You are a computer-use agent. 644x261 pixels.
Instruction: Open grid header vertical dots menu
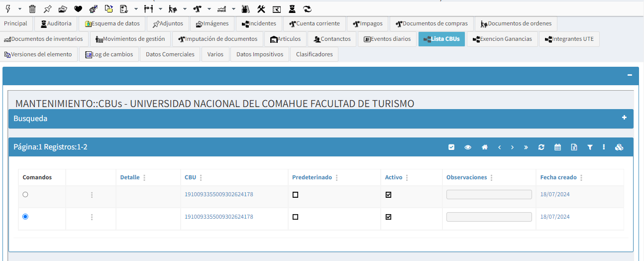point(604,147)
